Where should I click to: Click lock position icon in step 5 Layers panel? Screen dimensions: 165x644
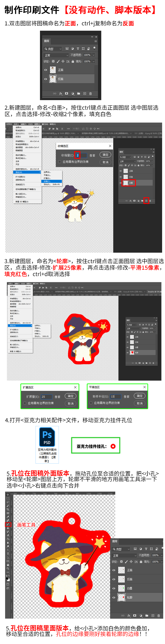[x=131, y=562]
